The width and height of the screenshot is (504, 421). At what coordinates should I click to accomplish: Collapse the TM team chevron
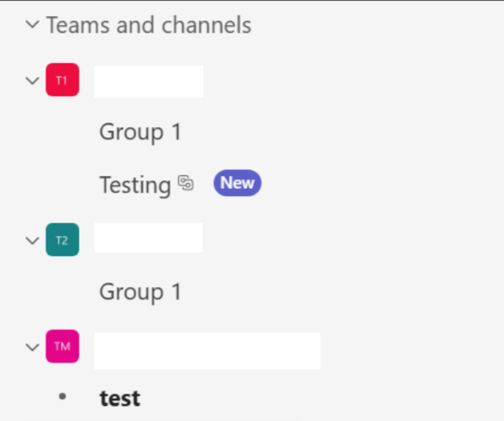click(x=33, y=347)
